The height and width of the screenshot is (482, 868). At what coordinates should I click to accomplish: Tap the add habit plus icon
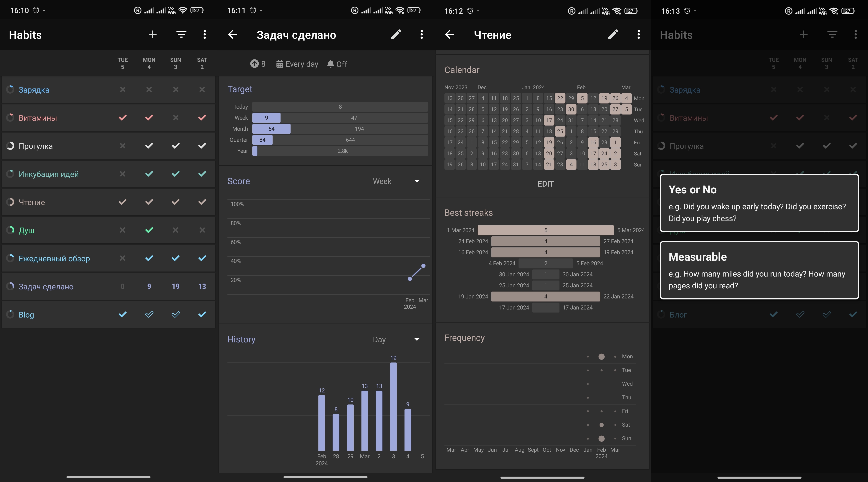pos(153,34)
